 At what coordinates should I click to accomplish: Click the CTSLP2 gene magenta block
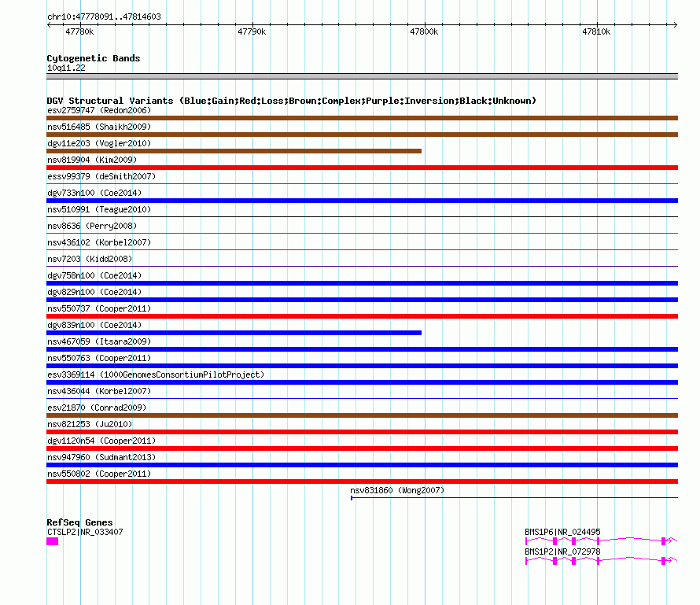point(52,541)
